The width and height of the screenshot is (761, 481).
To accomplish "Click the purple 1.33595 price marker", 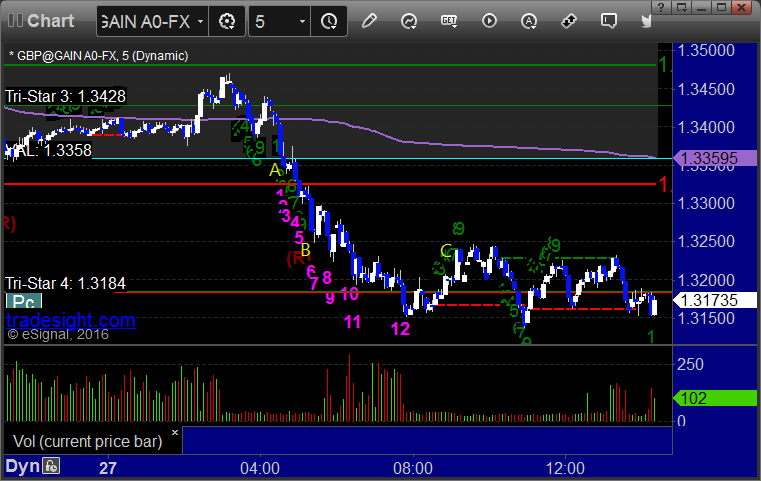I will pyautogui.click(x=714, y=158).
